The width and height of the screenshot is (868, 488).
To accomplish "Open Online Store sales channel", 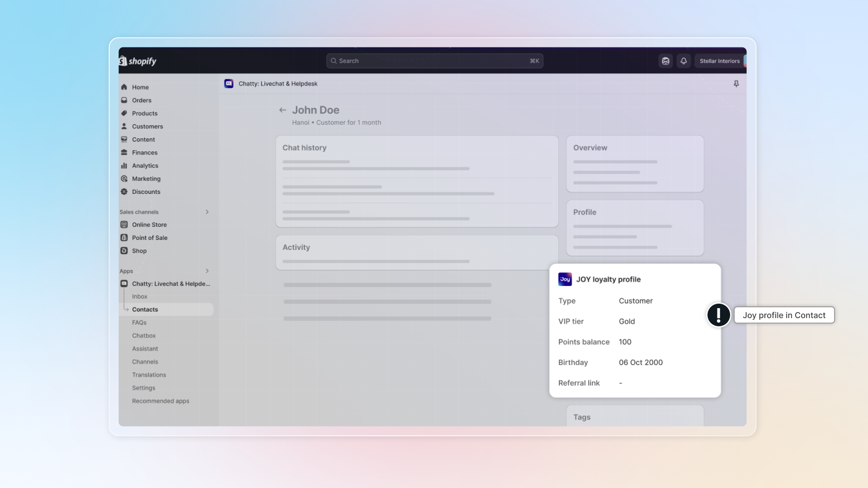I will (149, 225).
